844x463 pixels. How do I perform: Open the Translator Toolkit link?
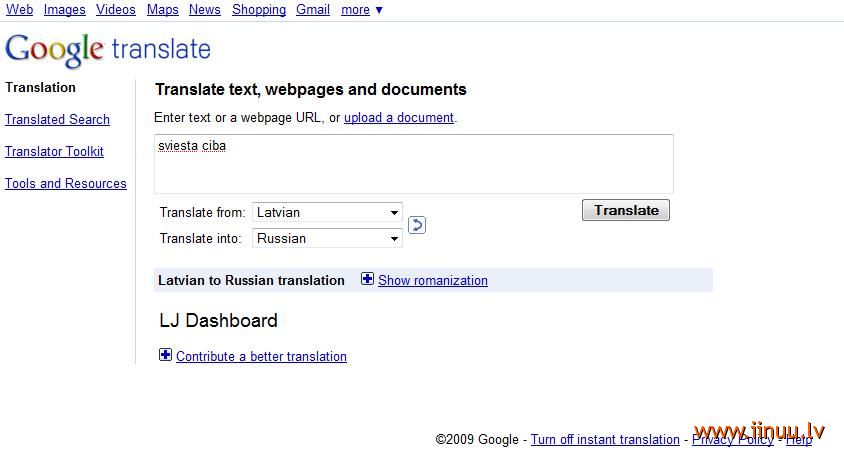[x=54, y=151]
